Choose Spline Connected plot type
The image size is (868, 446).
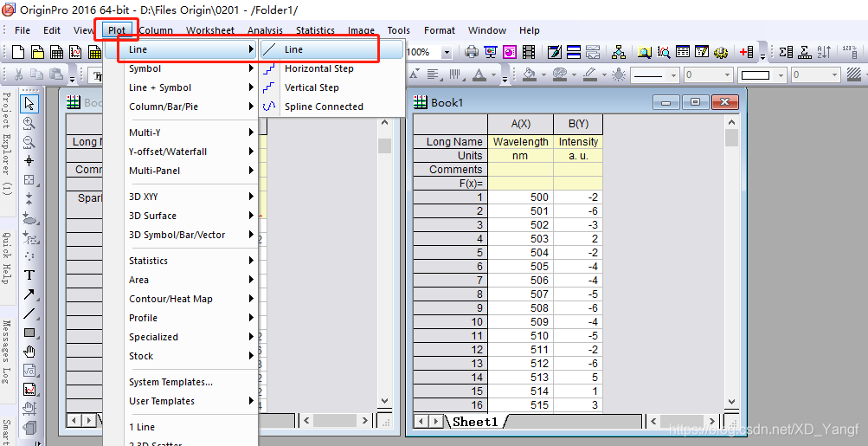332,107
